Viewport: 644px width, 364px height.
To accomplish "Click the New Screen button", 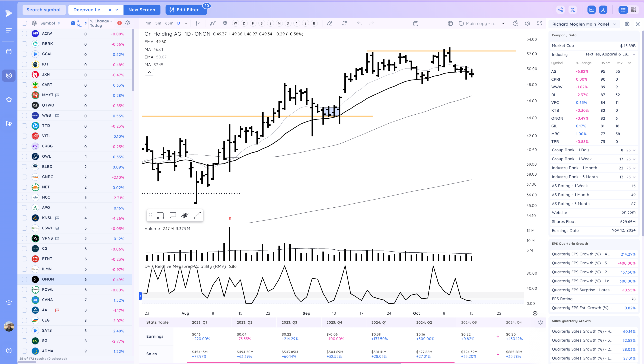I will [142, 10].
